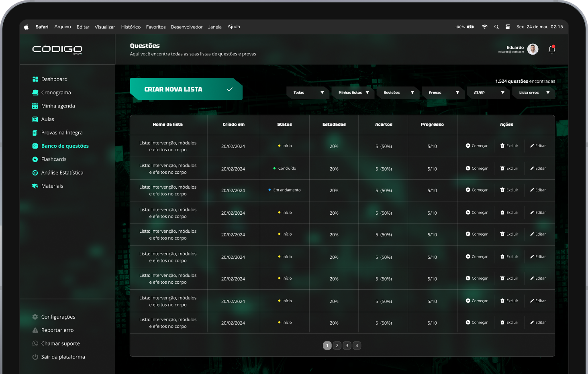The width and height of the screenshot is (588, 374).
Task: Click the Análise Estatística sidebar icon
Action: pyautogui.click(x=35, y=173)
